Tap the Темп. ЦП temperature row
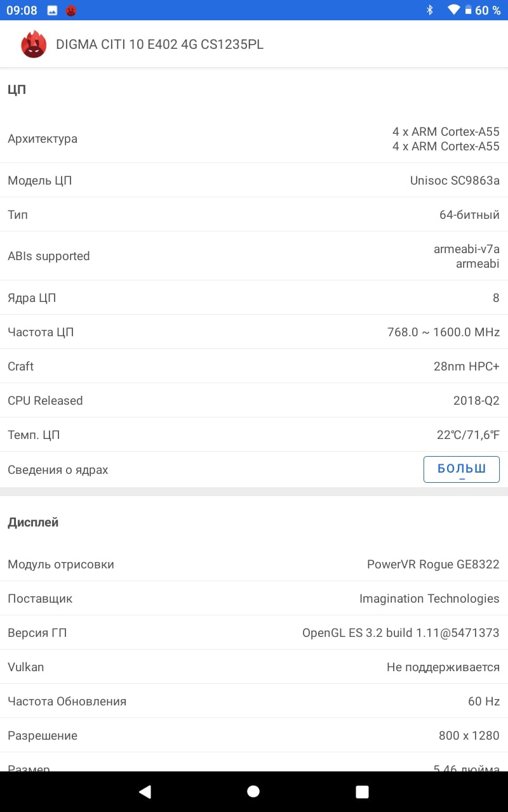This screenshot has height=812, width=508. [254, 435]
